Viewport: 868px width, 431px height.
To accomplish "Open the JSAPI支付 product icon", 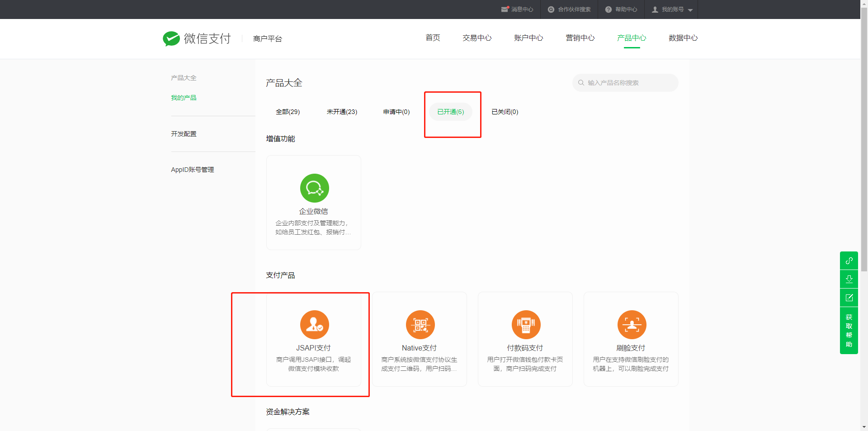I will tap(314, 325).
